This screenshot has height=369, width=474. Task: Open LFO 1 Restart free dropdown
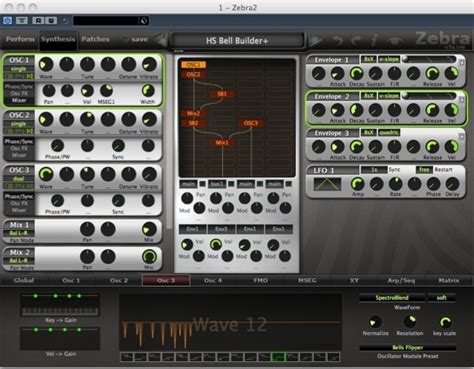424,170
